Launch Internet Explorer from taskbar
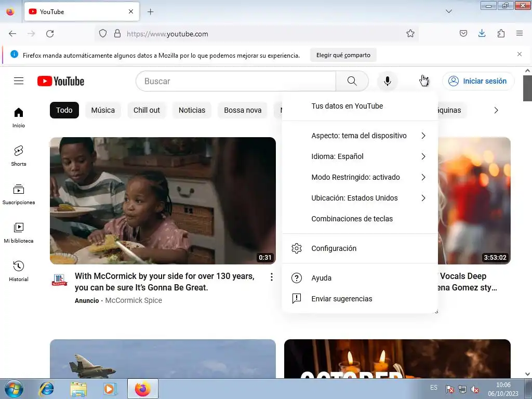 pyautogui.click(x=46, y=389)
